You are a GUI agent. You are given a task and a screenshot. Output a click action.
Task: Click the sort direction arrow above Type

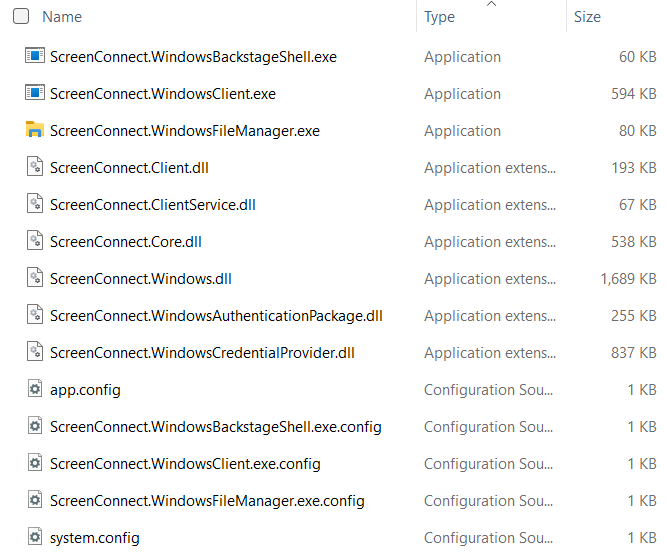pos(491,5)
